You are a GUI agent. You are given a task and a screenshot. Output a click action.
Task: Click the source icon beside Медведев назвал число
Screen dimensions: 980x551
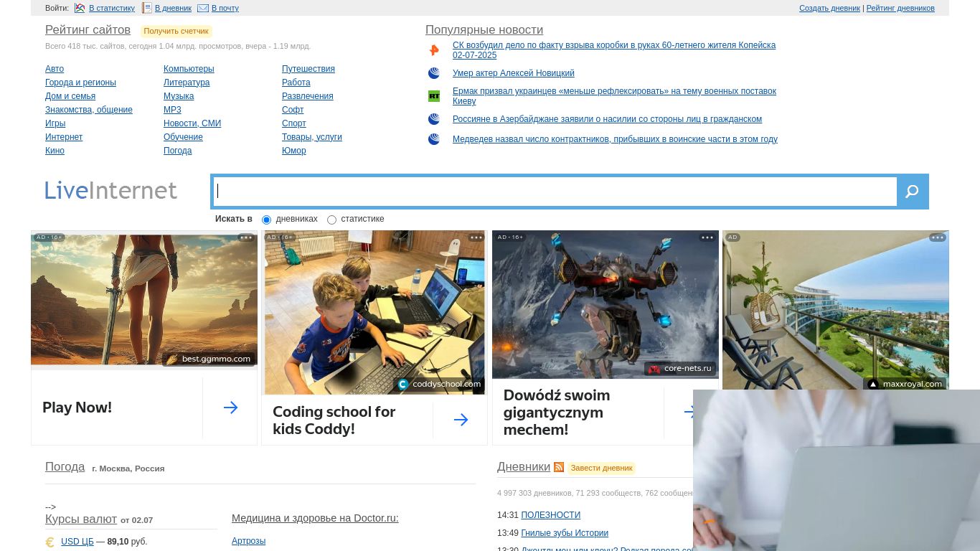[434, 139]
